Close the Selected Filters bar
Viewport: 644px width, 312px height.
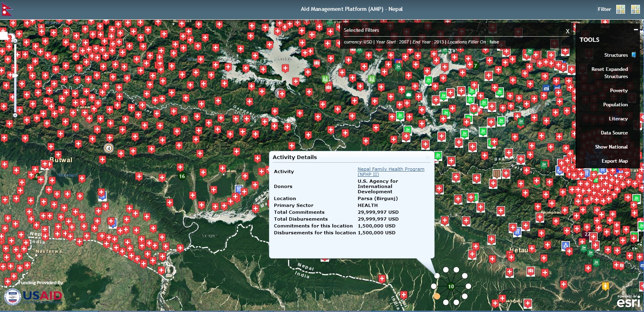point(567,31)
